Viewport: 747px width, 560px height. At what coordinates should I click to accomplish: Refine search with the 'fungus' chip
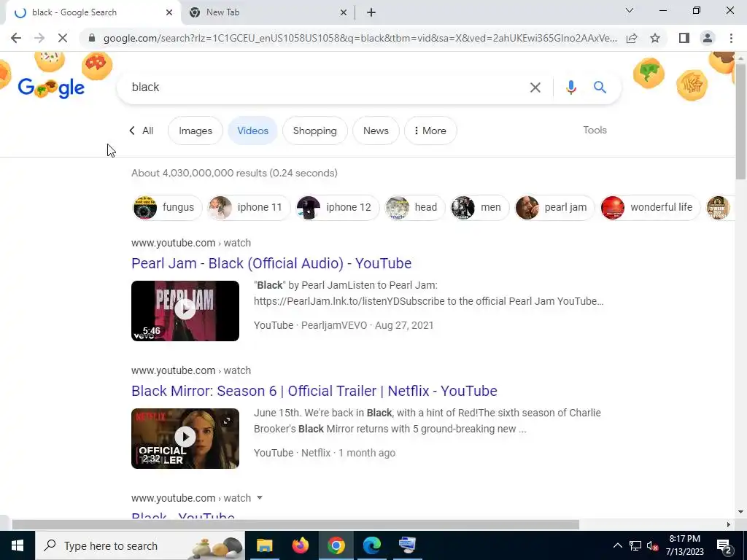[167, 207]
